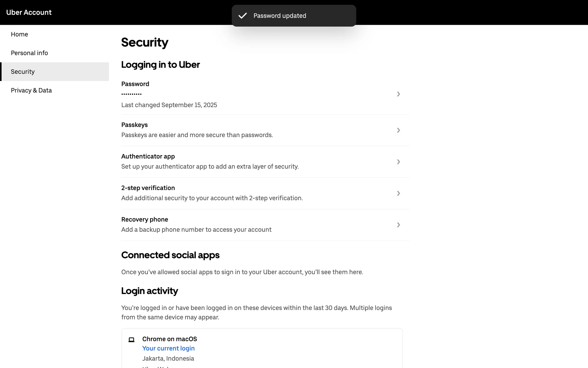Screen dimensions: 588x368
Task: Select Security in the sidebar
Action: 23,72
